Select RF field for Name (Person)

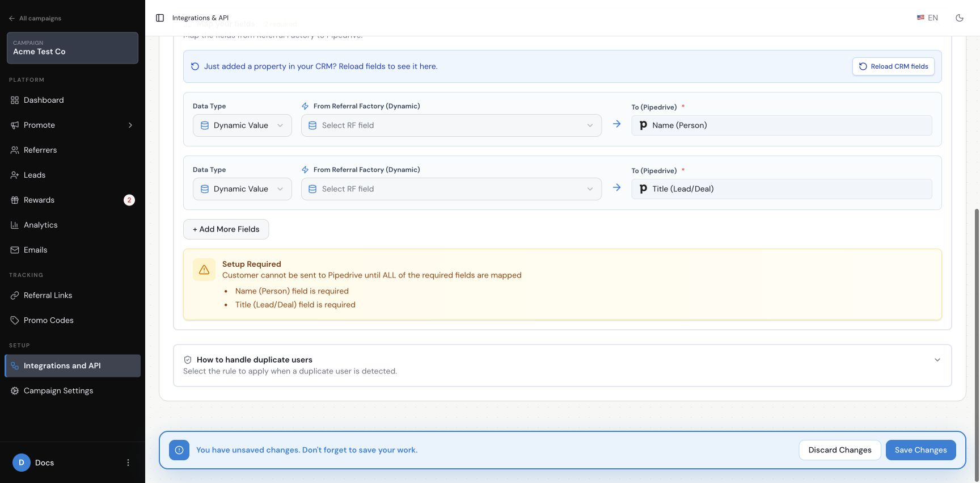451,125
